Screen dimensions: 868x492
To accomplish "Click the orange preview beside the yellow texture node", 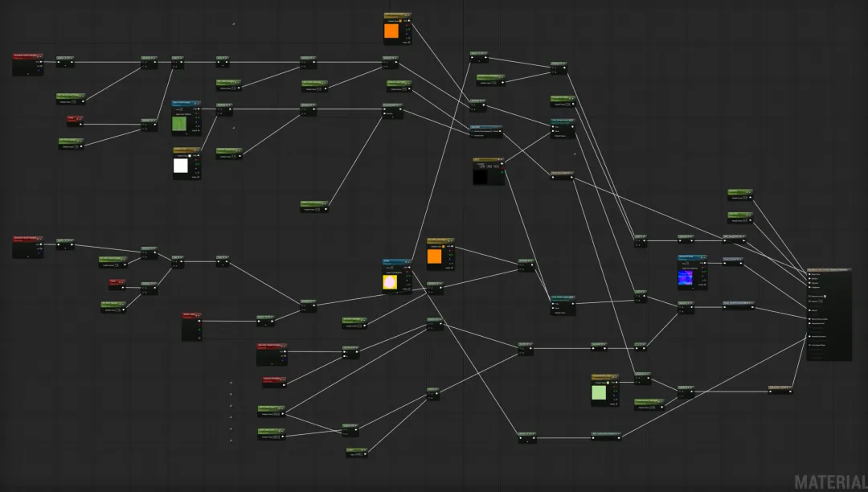I will [x=435, y=256].
